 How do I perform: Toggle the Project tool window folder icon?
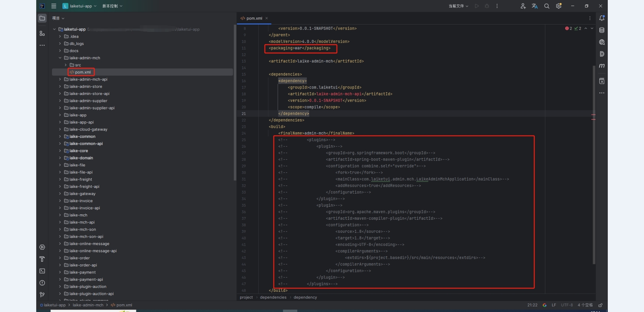(x=42, y=18)
